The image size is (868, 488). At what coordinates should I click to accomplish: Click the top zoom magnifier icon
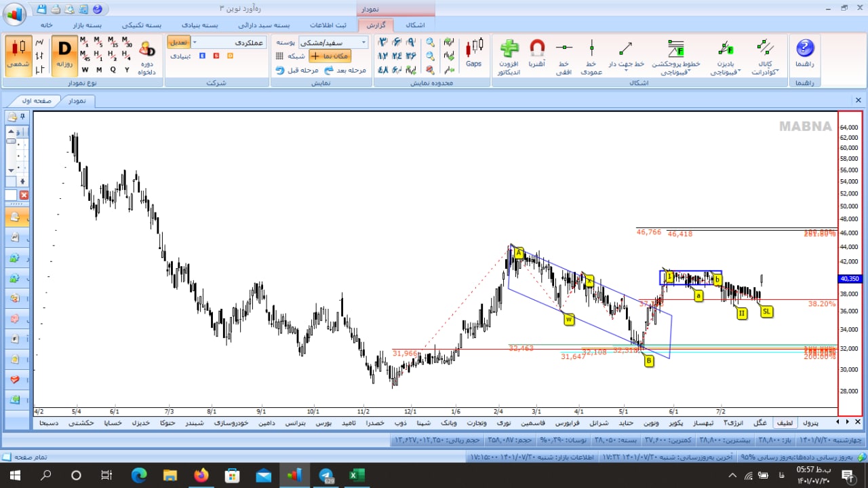click(430, 42)
